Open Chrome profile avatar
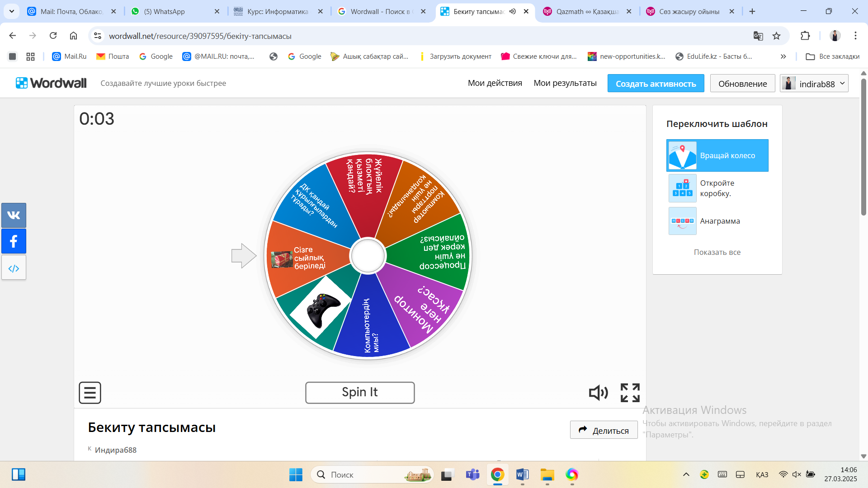The height and width of the screenshot is (488, 868). click(835, 36)
